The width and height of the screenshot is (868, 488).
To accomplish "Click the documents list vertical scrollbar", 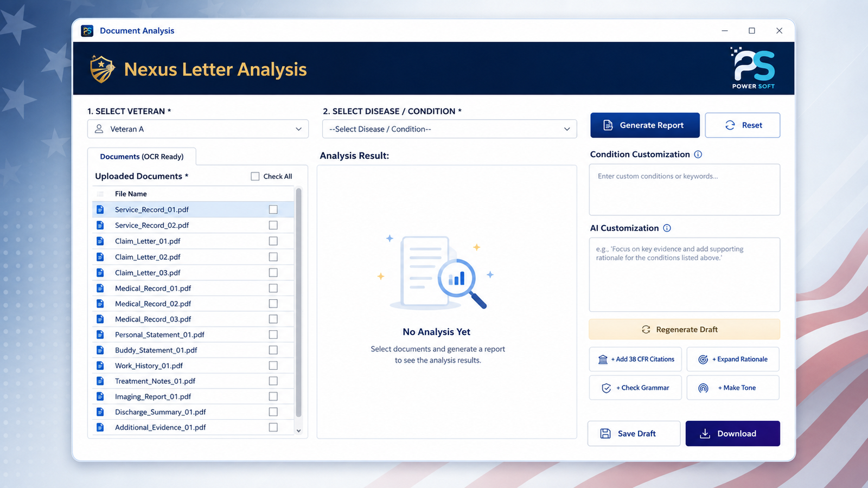I will tap(298, 303).
